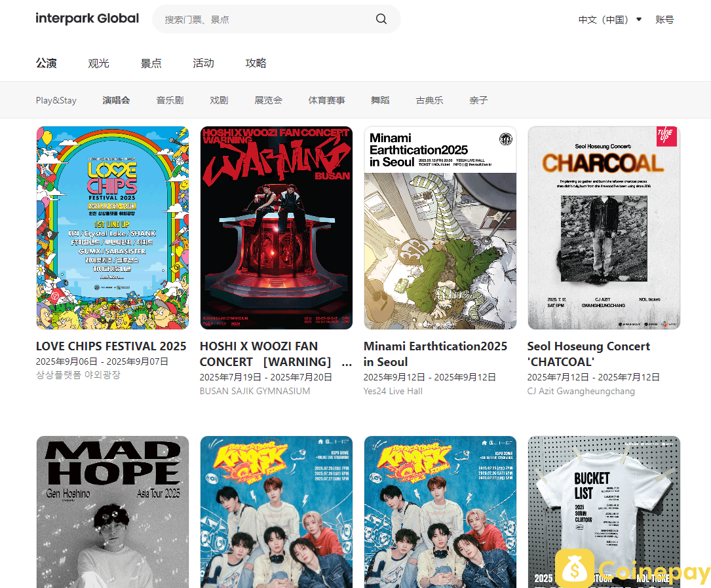Open the 攻略 tab
The width and height of the screenshot is (711, 588).
(x=256, y=63)
